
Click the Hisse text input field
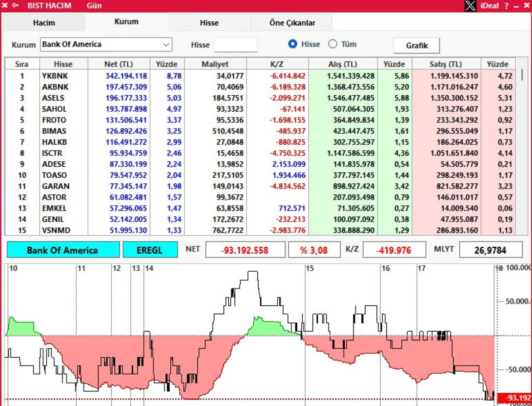coord(235,45)
